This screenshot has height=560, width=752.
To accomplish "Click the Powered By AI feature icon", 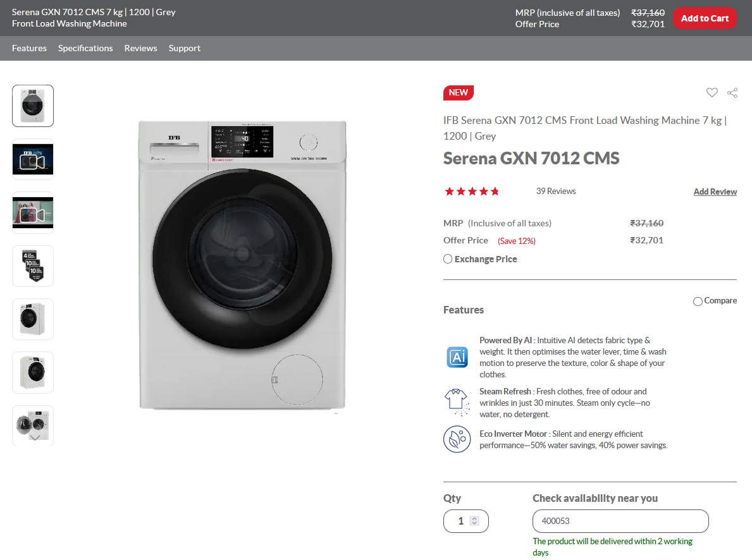I will 457,357.
